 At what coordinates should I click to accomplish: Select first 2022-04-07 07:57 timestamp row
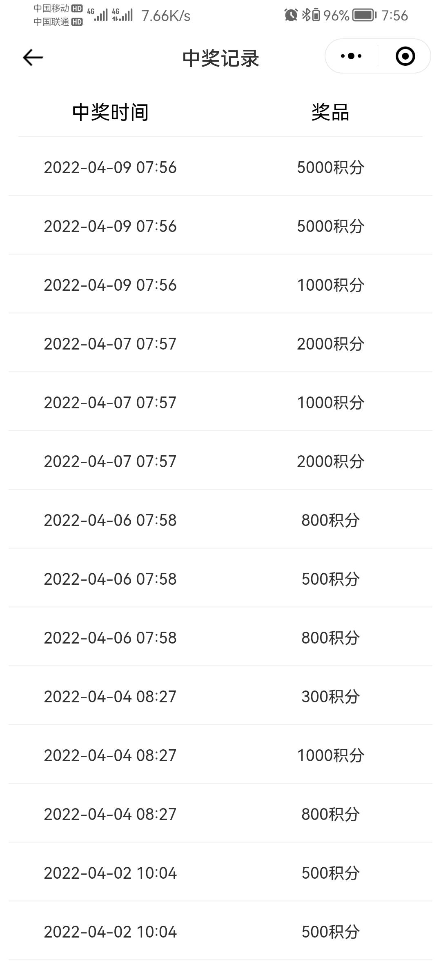220,343
